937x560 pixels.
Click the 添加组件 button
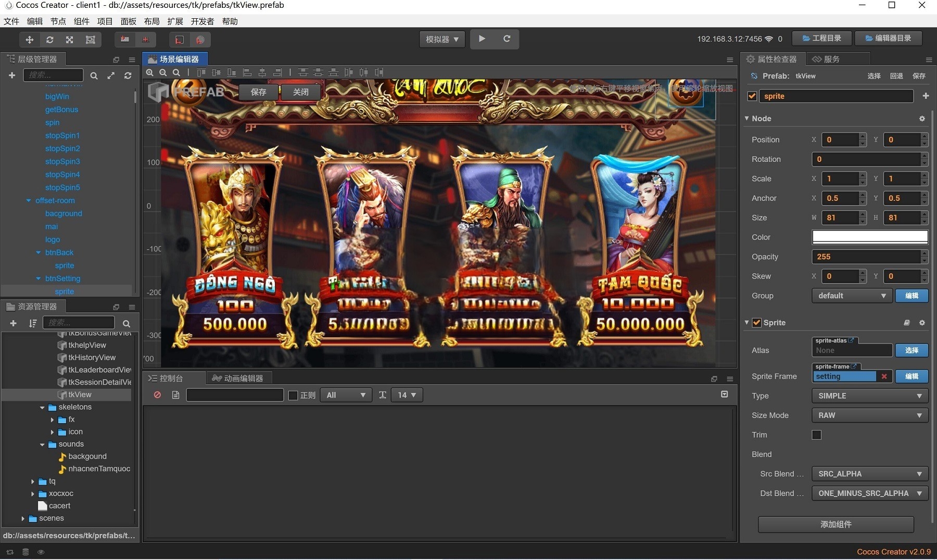click(836, 525)
